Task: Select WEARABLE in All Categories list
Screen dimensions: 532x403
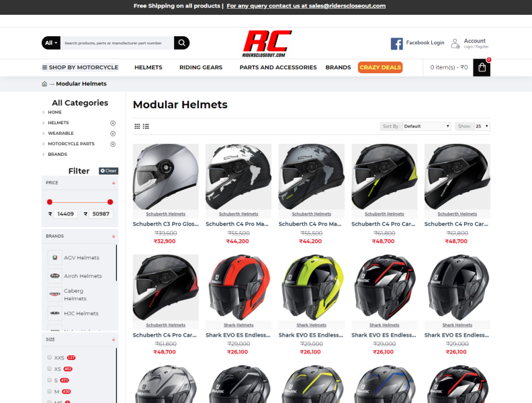Action: coord(60,133)
